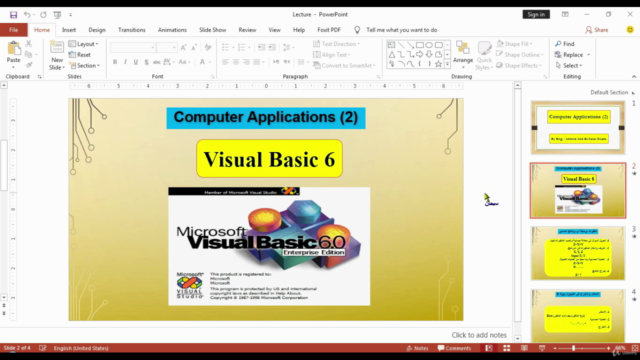The width and height of the screenshot is (640, 360).
Task: Switch to the Insert tab
Action: (69, 30)
